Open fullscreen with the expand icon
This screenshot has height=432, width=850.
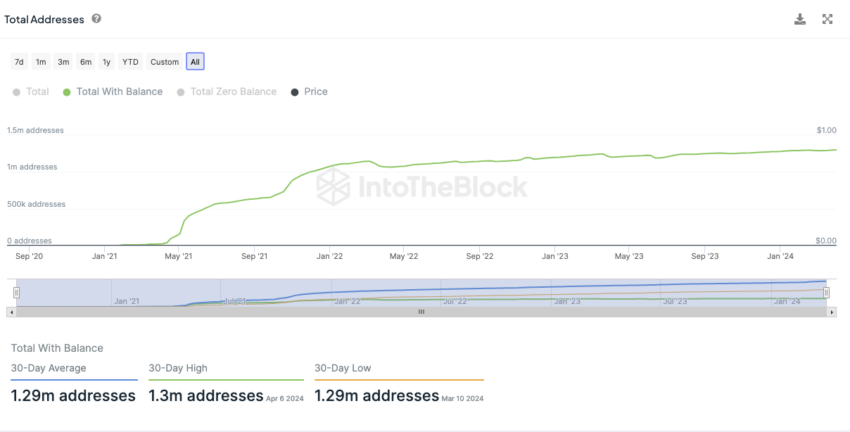(x=827, y=20)
